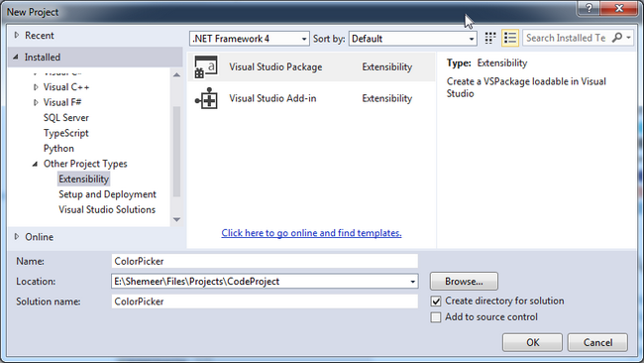
Task: Open the help question mark button
Action: coord(589,8)
